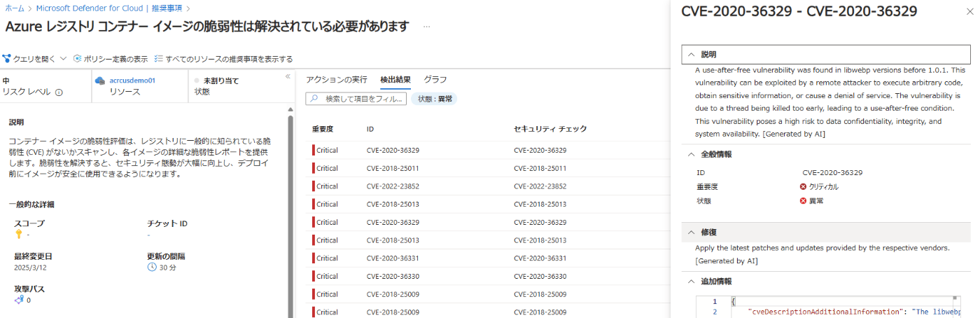Click the info icon beside リスク レベル
Viewport: 980px width, 318px height.
tap(59, 92)
